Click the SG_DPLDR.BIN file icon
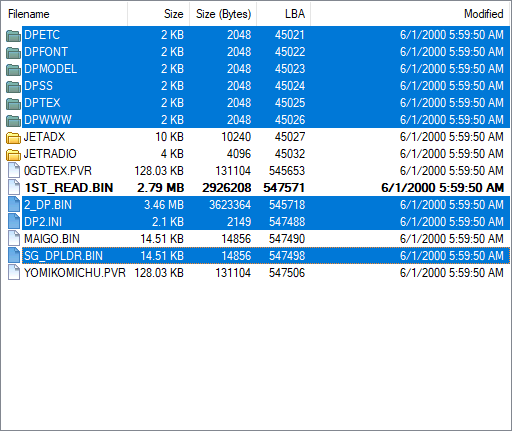 point(14,255)
